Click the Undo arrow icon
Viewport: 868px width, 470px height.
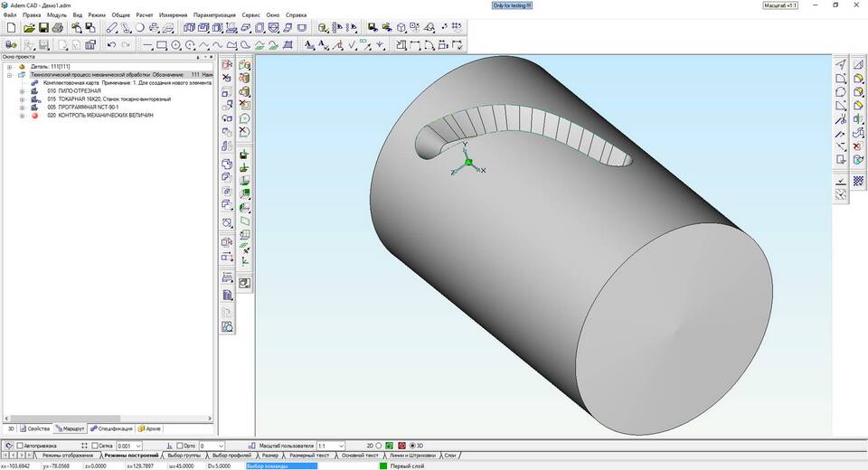pos(111,45)
